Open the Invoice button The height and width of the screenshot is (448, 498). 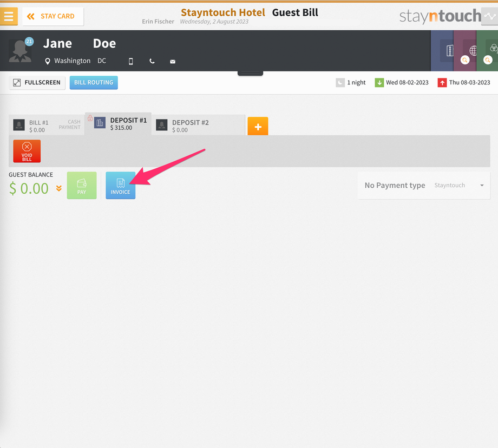tap(120, 186)
